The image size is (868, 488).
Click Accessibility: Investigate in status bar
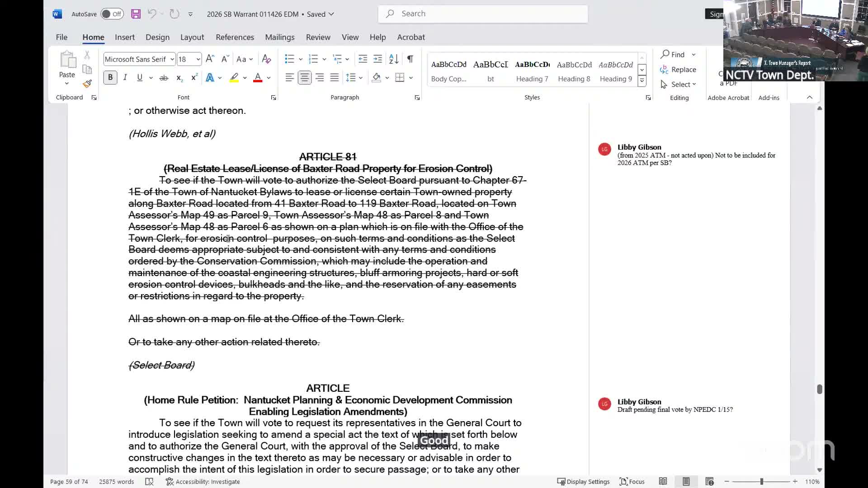[x=203, y=482]
